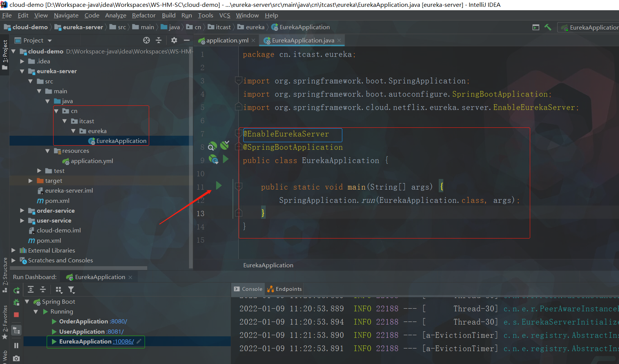This screenshot has width=619, height=364.
Task: Select application.yml in project tree
Action: tap(92, 161)
